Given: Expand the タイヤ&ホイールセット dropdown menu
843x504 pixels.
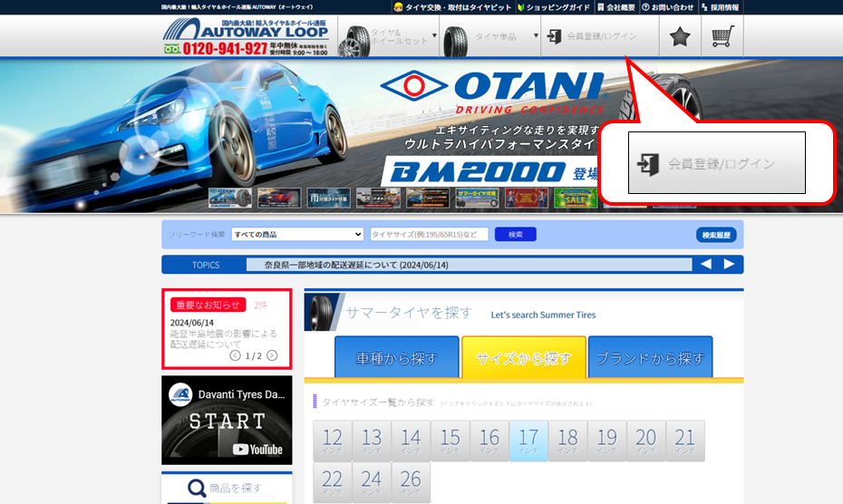Looking at the screenshot, I should [x=388, y=36].
